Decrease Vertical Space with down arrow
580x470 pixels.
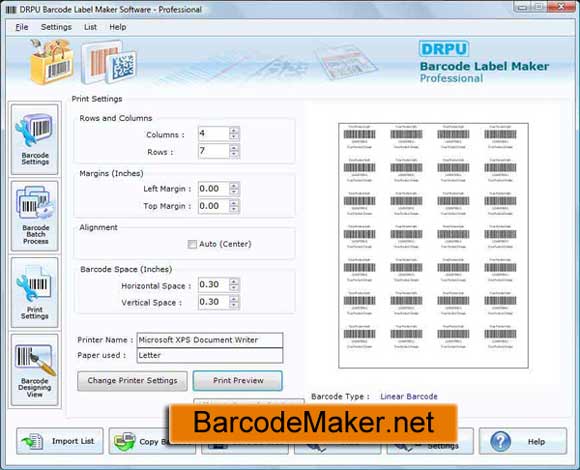pyautogui.click(x=234, y=305)
